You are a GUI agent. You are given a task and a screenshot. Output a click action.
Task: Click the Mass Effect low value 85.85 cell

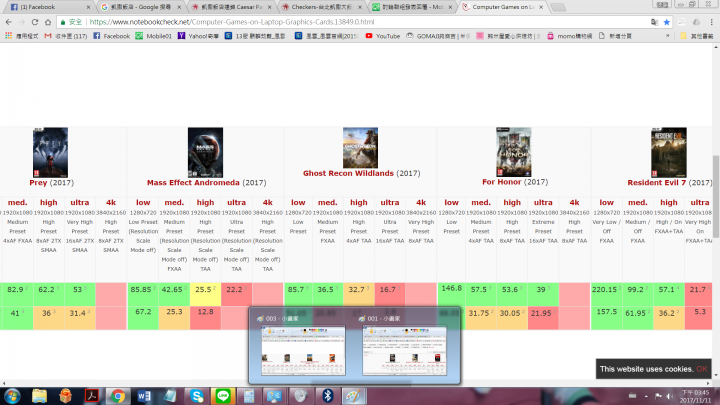[143, 294]
